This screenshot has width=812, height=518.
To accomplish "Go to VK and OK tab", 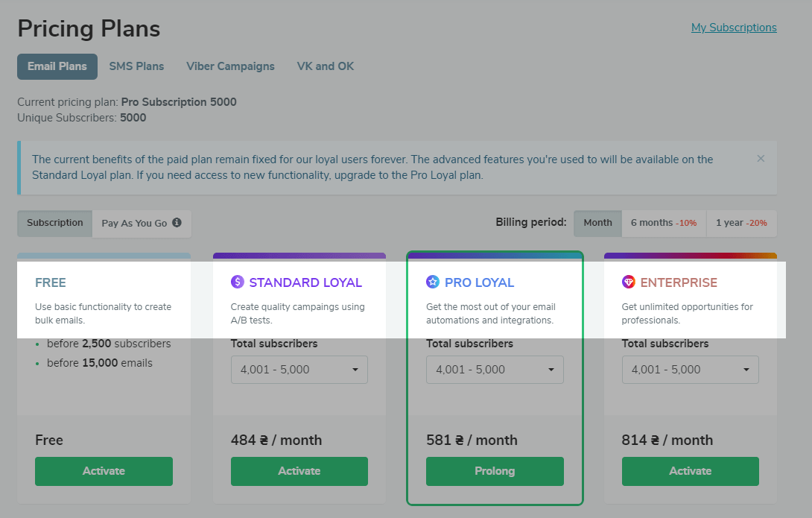I will coord(326,66).
